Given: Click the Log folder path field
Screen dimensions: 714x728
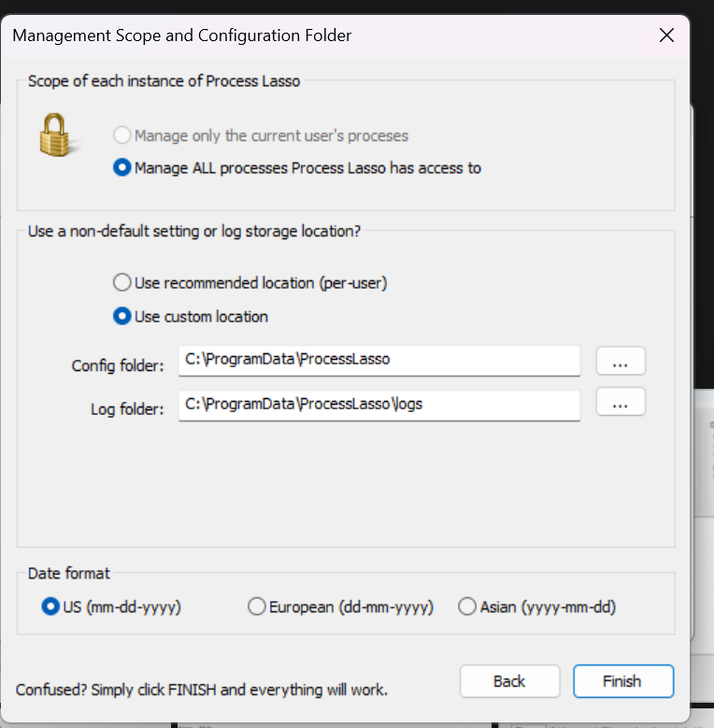Looking at the screenshot, I should coord(379,406).
